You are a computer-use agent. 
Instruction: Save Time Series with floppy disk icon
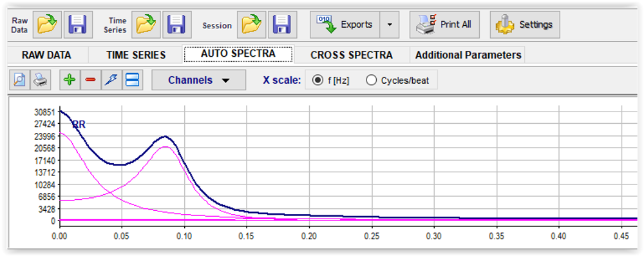[x=176, y=25]
